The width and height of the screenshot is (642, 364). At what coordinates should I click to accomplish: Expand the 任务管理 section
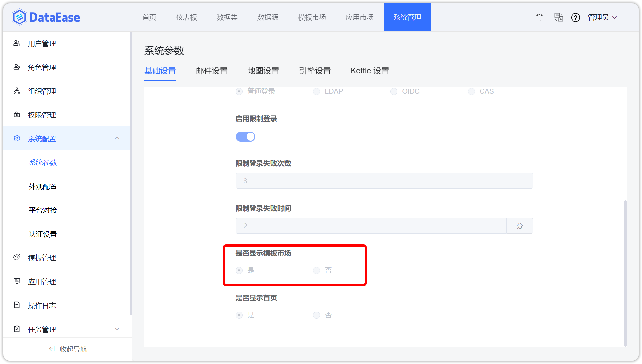point(117,329)
